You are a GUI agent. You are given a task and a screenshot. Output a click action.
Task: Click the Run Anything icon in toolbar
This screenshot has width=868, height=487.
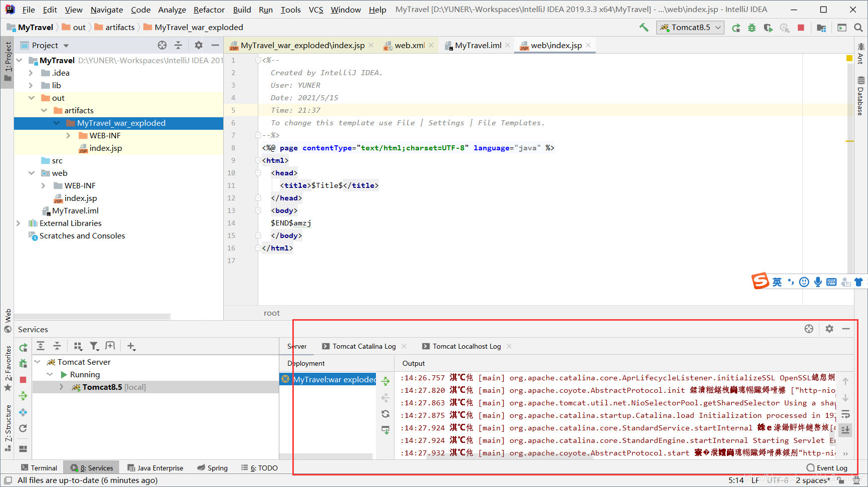(x=842, y=28)
